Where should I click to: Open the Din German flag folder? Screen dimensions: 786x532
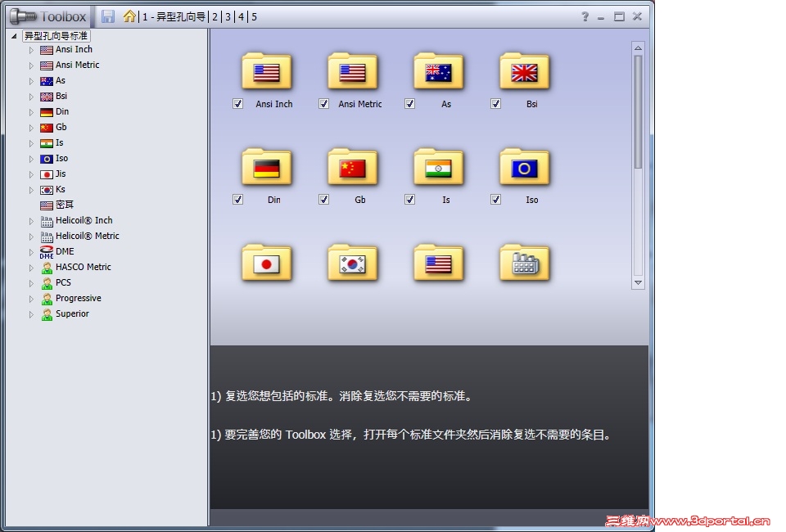tap(267, 167)
